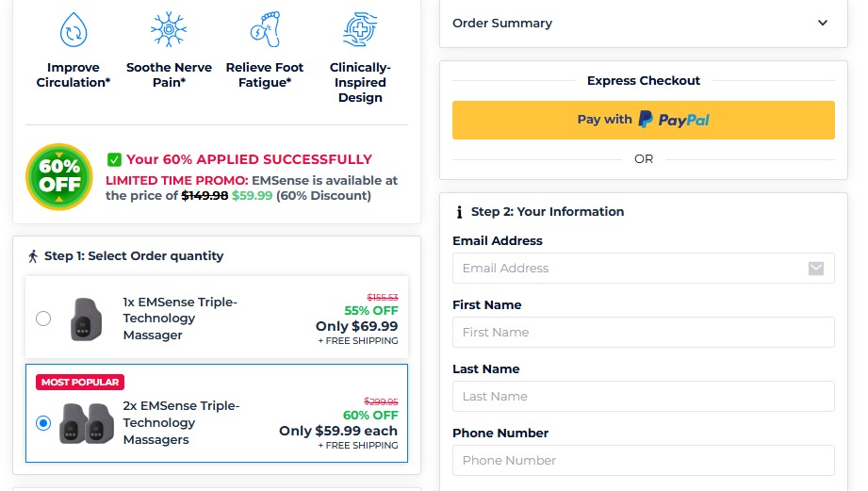Click the Relieve Foot Fatigue foot icon
Viewport: 868px width, 491px height.
click(265, 30)
